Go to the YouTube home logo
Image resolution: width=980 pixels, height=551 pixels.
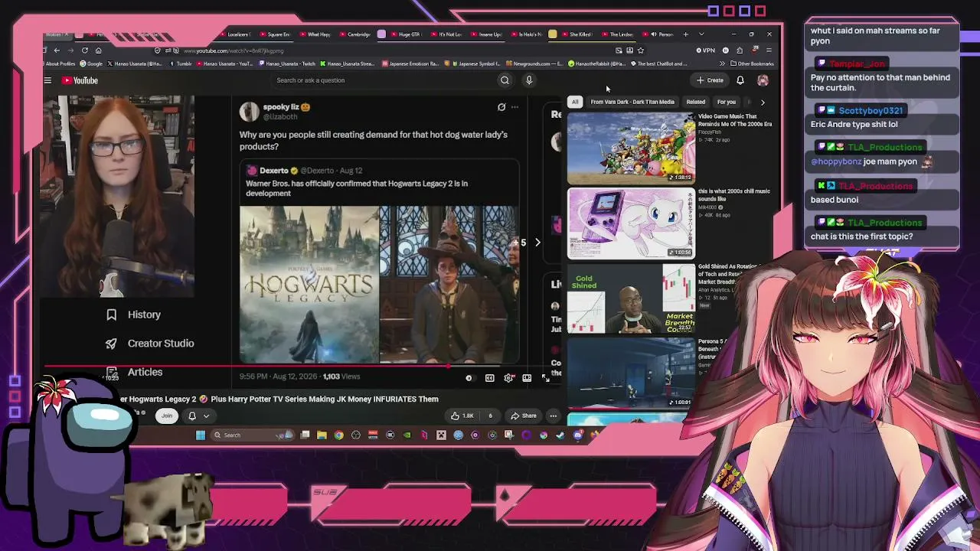tap(80, 80)
